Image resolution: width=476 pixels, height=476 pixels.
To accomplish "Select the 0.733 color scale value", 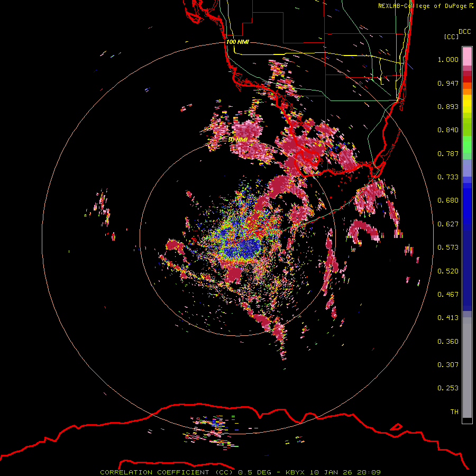I will tap(448, 177).
